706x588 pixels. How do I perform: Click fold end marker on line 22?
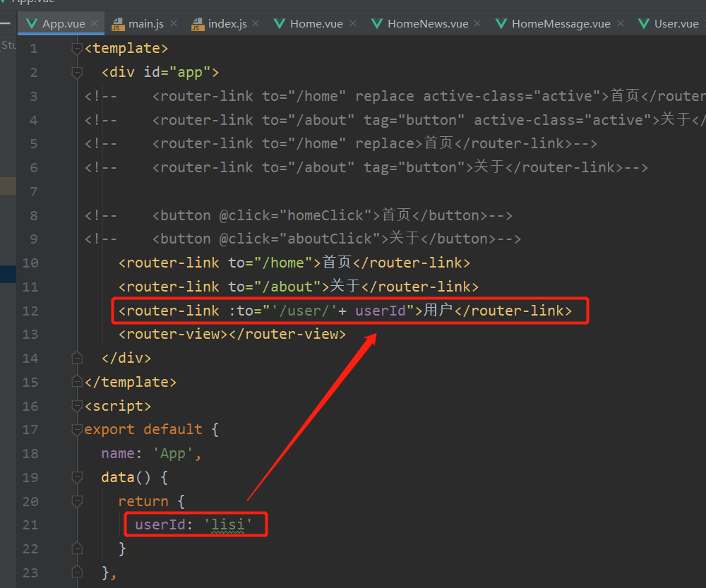[77, 549]
